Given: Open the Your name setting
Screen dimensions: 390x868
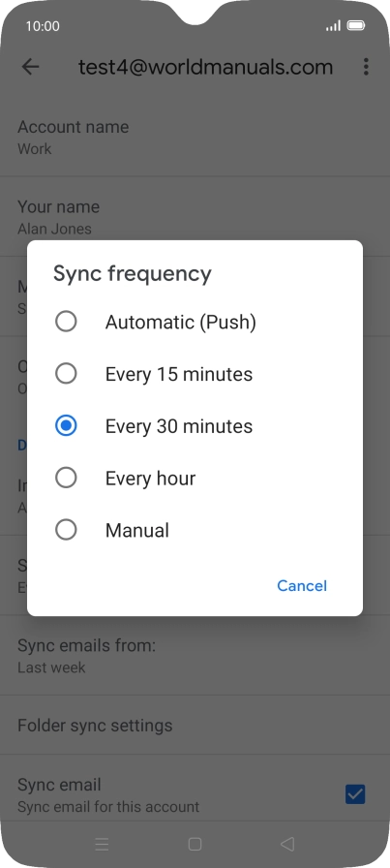Looking at the screenshot, I should coord(195,217).
